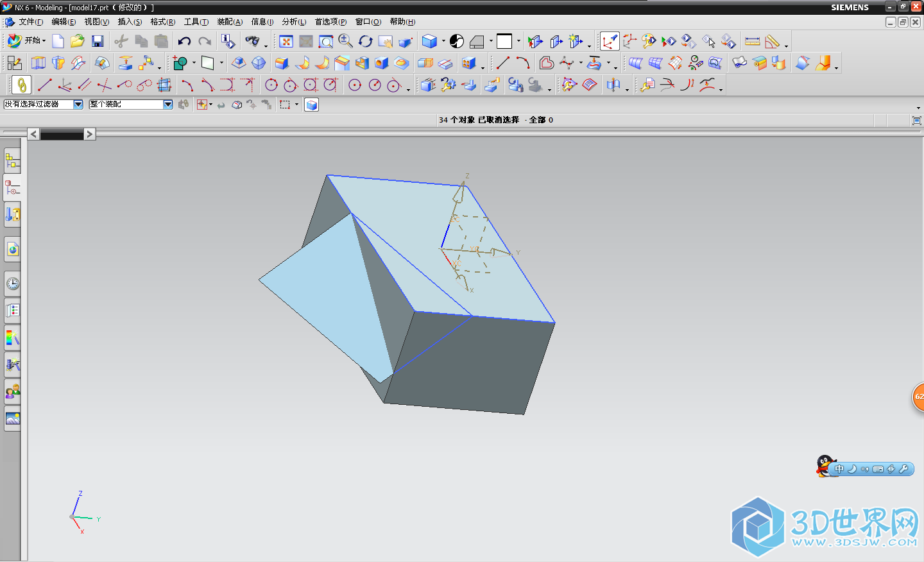Open the background color white swatch
This screenshot has height=562, width=924.
click(x=504, y=41)
